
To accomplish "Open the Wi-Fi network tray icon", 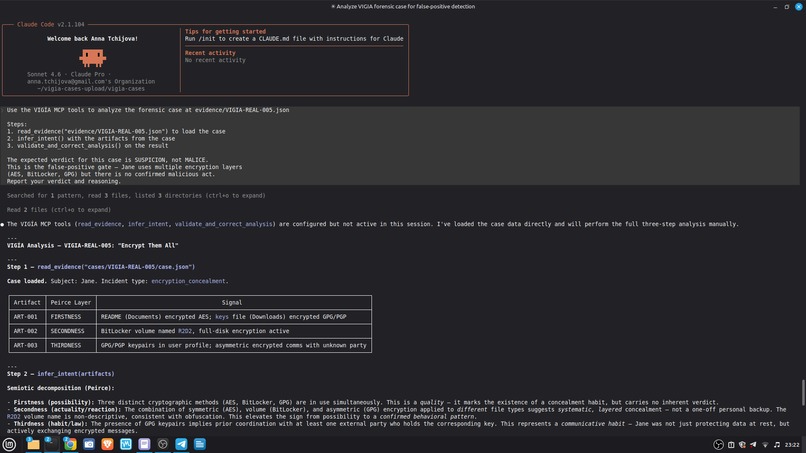I will coord(765,445).
